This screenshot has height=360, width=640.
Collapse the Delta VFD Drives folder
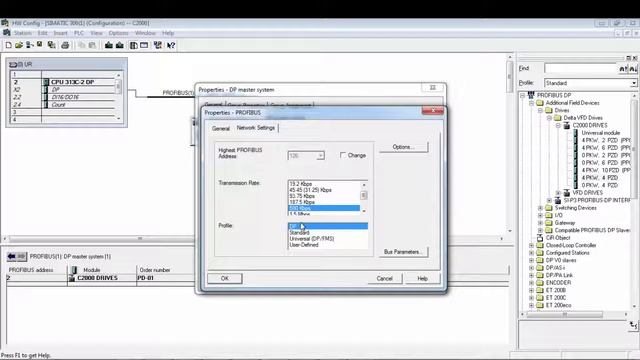point(549,118)
